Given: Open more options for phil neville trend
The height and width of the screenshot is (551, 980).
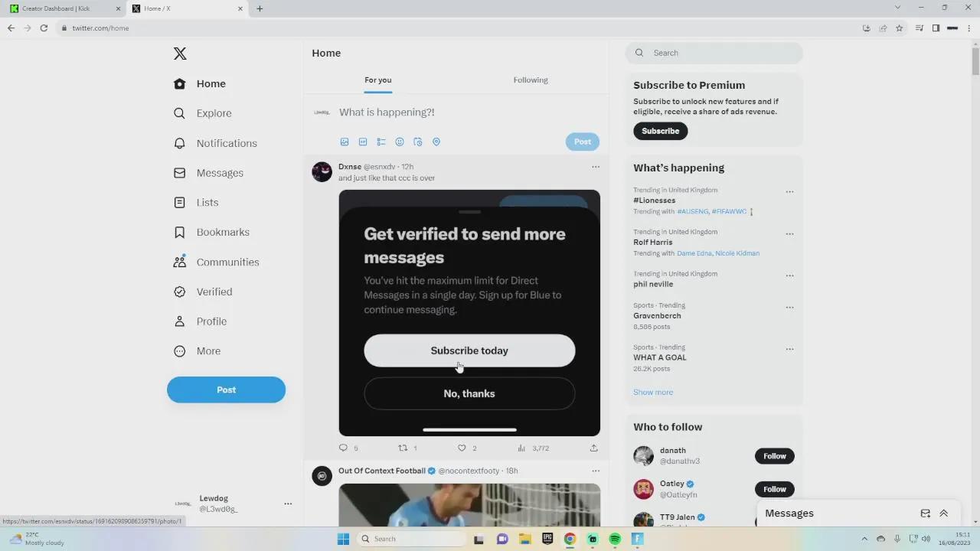Looking at the screenshot, I should [789, 275].
